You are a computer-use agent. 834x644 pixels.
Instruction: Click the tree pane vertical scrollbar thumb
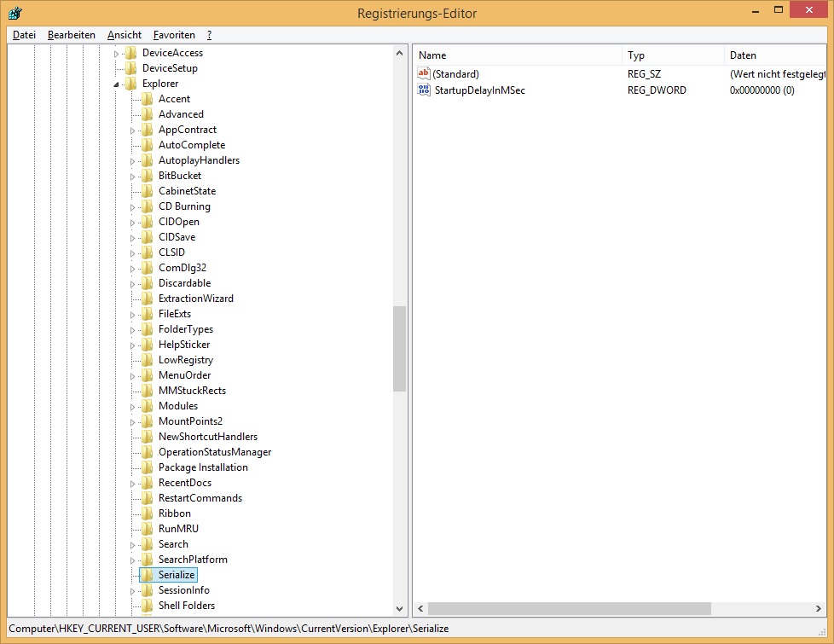coord(399,349)
